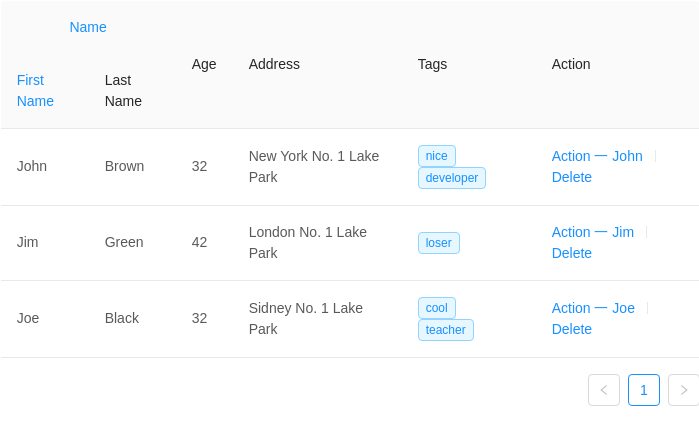Viewport: 699px width, 421px height.
Task: Go to previous page arrow
Action: coord(604,390)
